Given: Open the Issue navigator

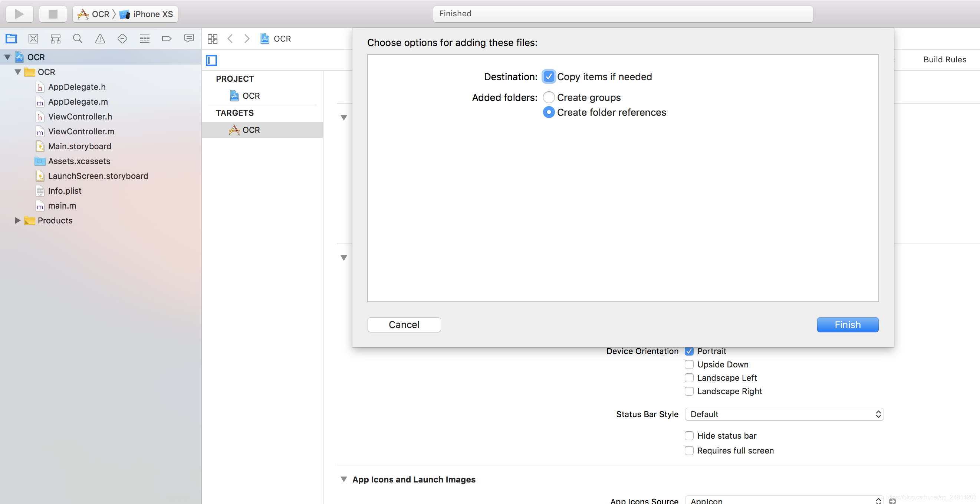Looking at the screenshot, I should click(100, 39).
